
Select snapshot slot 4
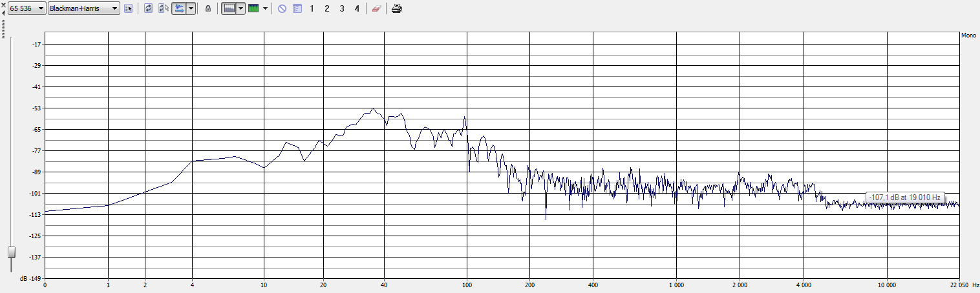[357, 8]
